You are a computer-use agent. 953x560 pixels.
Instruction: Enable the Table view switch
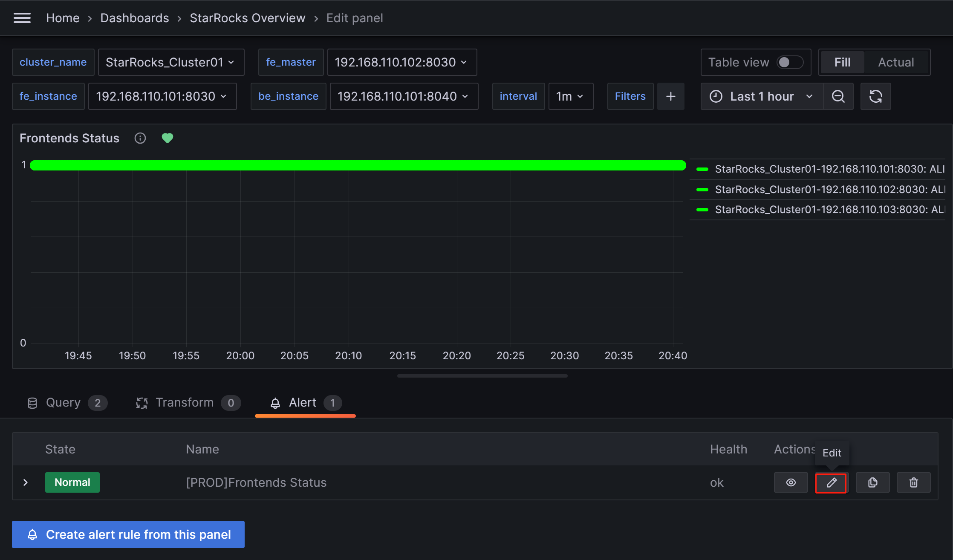(789, 62)
